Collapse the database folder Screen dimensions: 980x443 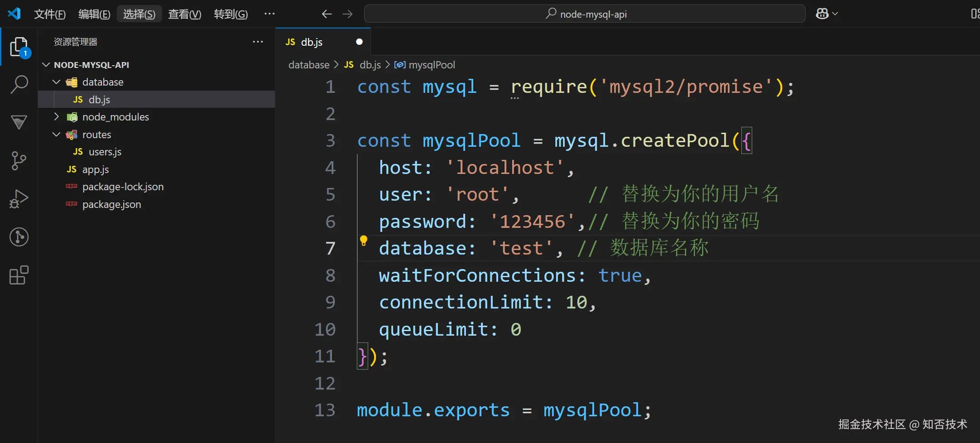click(57, 82)
